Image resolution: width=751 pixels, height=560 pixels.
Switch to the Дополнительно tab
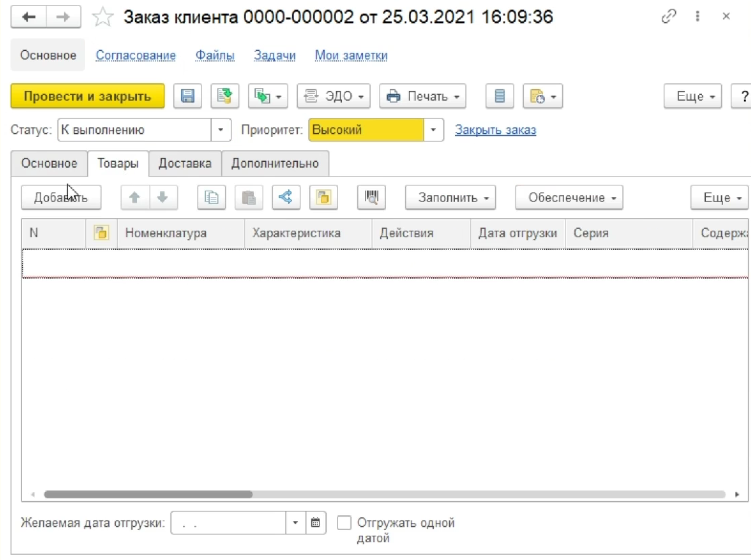click(275, 163)
